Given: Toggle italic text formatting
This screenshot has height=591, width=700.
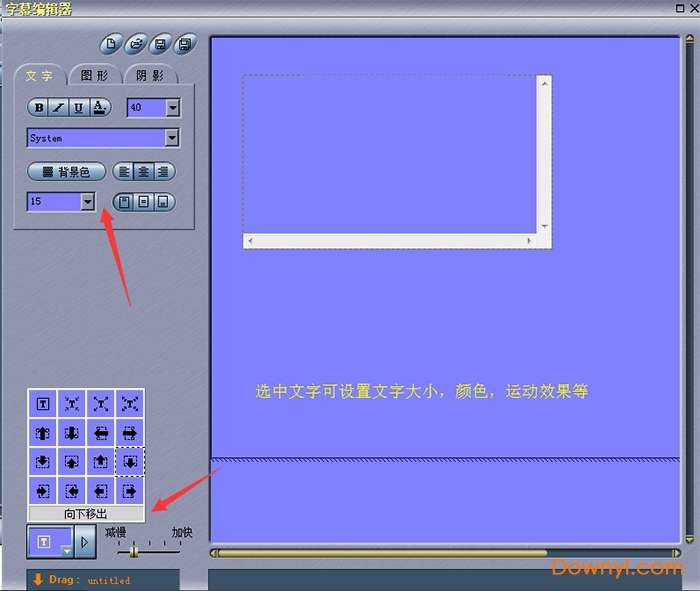Looking at the screenshot, I should [x=58, y=108].
